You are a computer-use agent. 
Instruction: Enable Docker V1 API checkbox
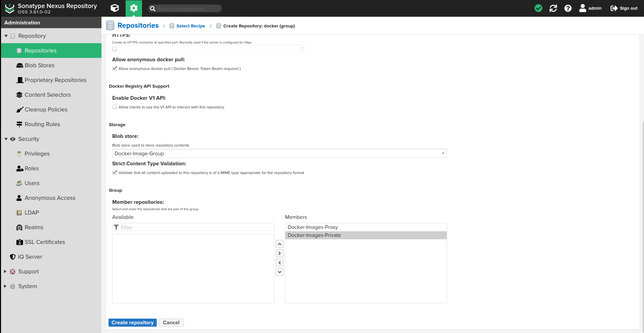(x=115, y=107)
